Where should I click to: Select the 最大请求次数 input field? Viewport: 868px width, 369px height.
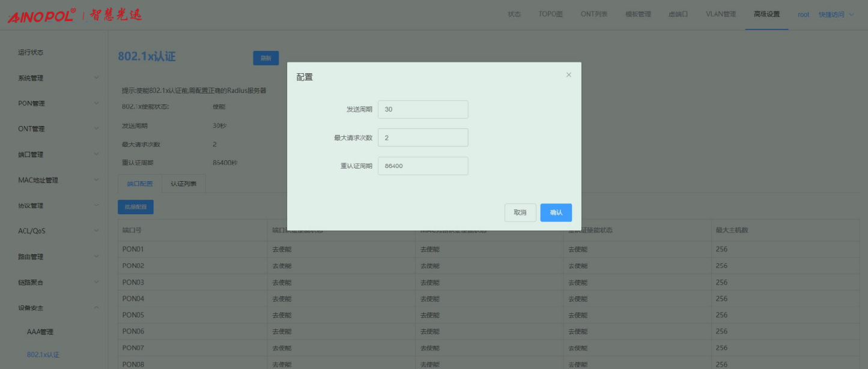[x=422, y=137]
